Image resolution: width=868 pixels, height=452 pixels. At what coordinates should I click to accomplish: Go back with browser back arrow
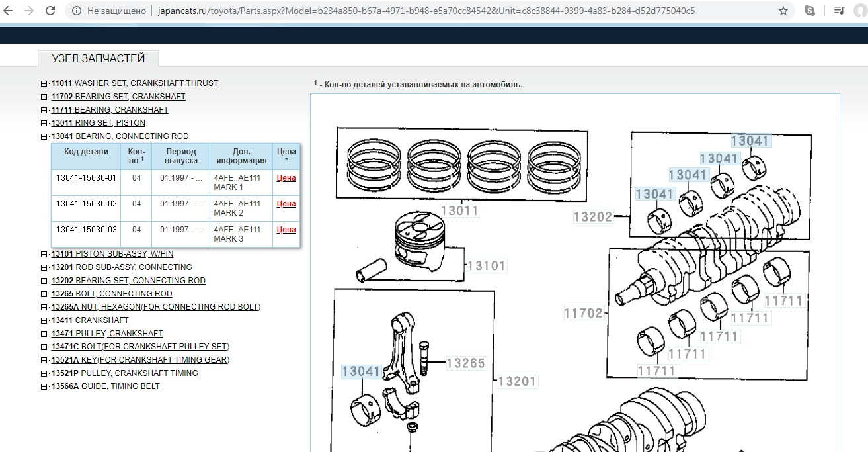pos(9,11)
